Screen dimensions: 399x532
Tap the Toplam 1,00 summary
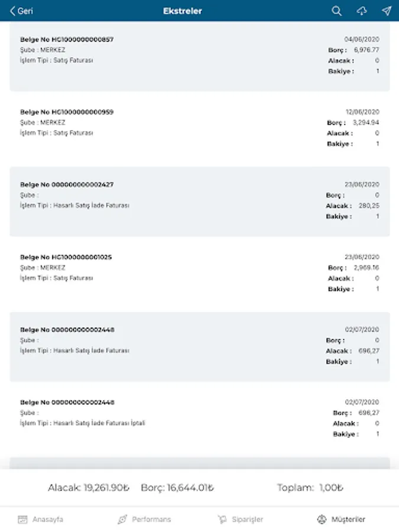click(x=310, y=488)
